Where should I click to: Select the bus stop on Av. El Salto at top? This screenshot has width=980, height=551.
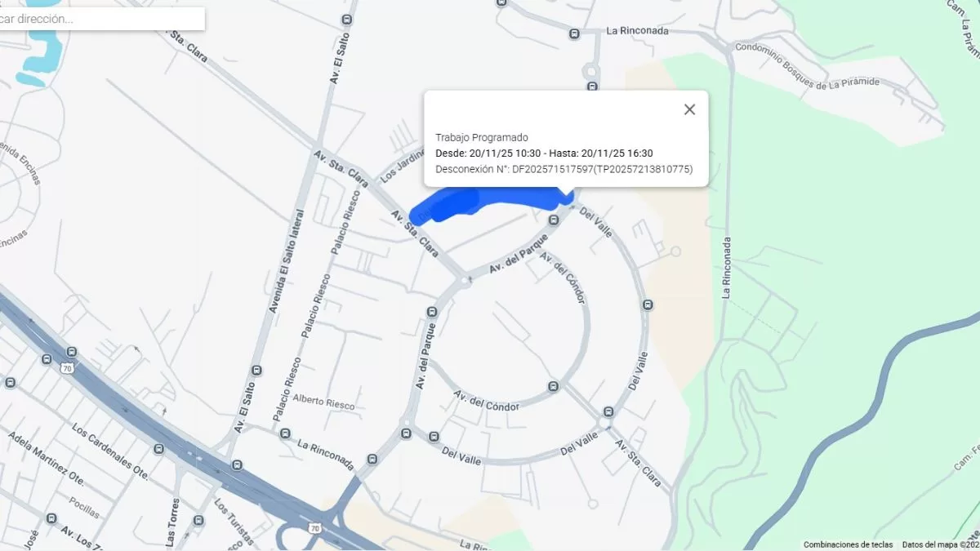tap(347, 20)
